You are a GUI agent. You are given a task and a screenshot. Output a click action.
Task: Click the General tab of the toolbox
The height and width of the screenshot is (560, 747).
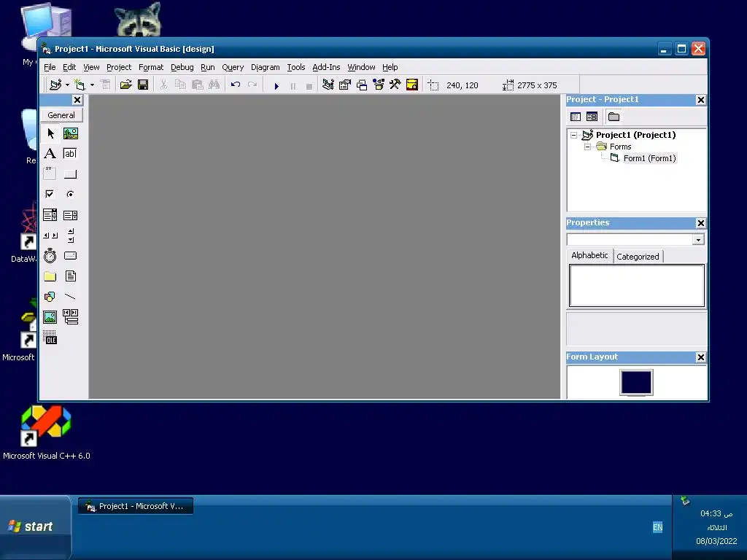click(x=61, y=115)
